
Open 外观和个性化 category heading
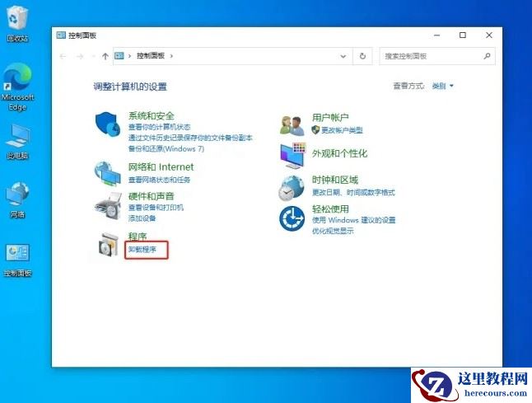339,153
